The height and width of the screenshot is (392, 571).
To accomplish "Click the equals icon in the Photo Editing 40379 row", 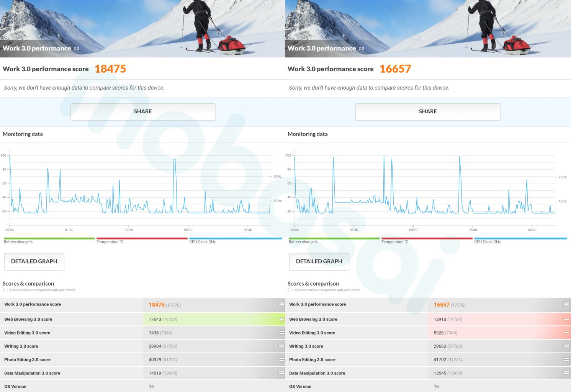I will (281, 359).
